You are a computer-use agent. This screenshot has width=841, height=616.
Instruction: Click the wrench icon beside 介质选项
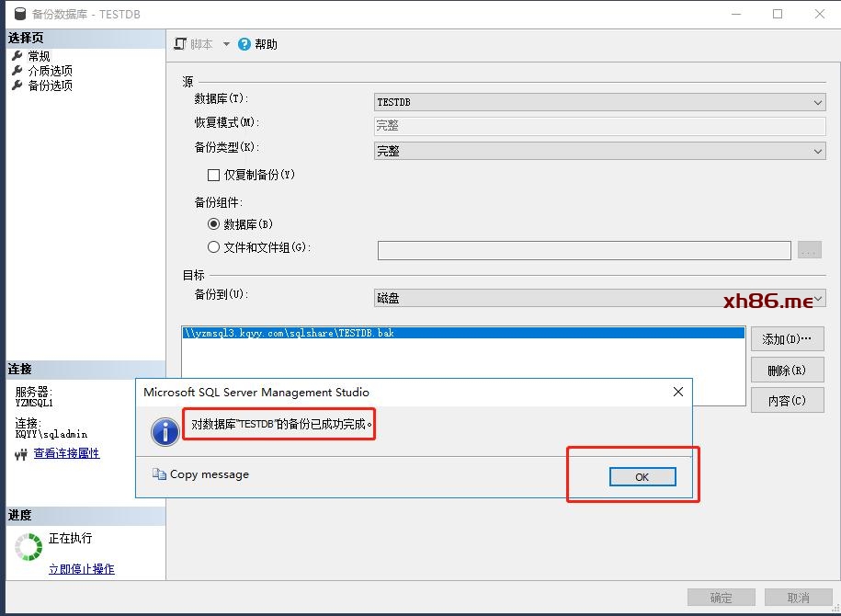click(17, 71)
